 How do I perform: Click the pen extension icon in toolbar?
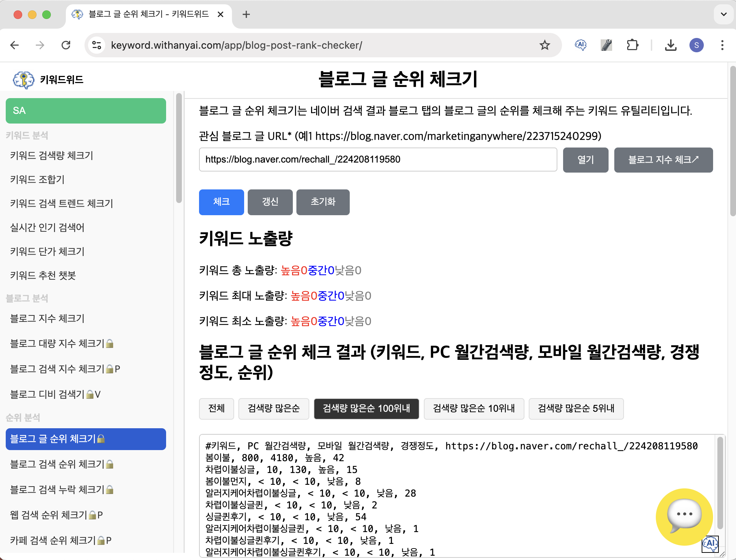606,45
